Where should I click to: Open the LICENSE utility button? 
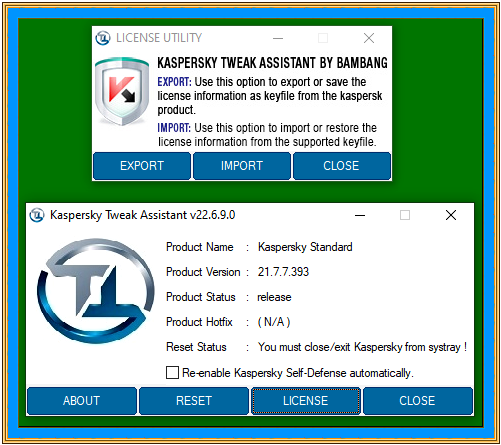pos(306,400)
